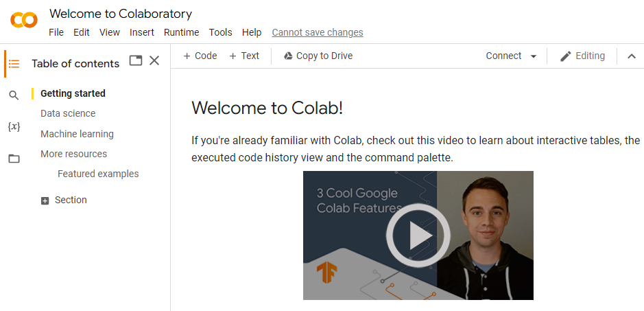Open the Files folder icon in sidebar
Screen dimensions: 644x311
pyautogui.click(x=14, y=159)
